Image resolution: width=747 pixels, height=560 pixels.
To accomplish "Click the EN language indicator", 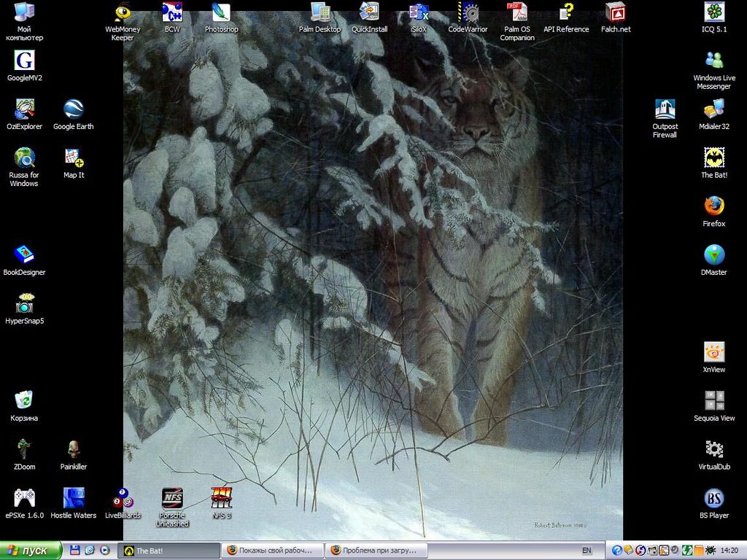I will point(587,551).
